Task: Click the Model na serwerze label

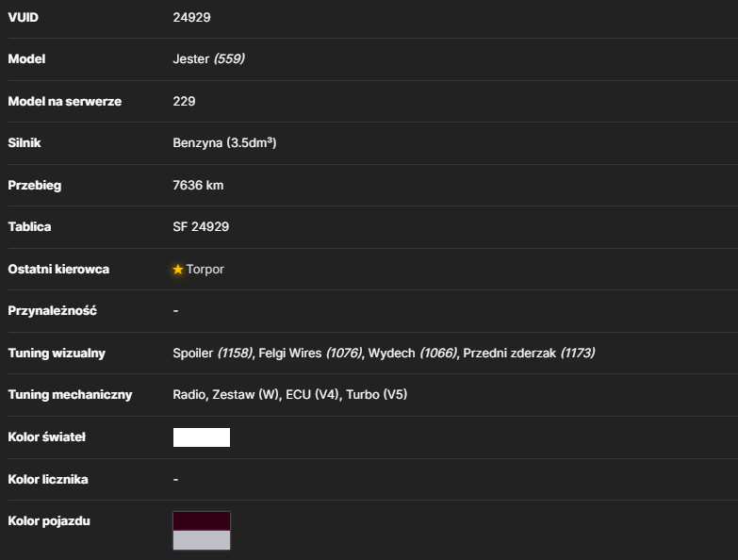Action: point(65,101)
